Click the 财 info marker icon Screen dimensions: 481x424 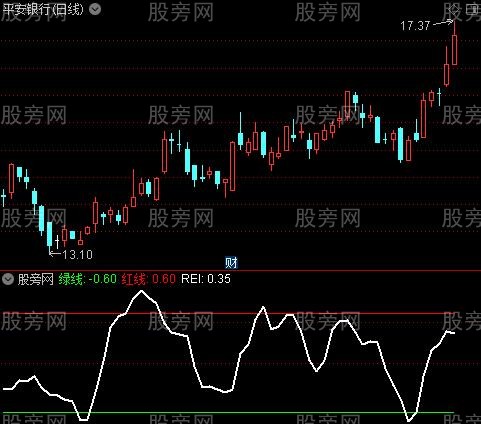click(231, 263)
